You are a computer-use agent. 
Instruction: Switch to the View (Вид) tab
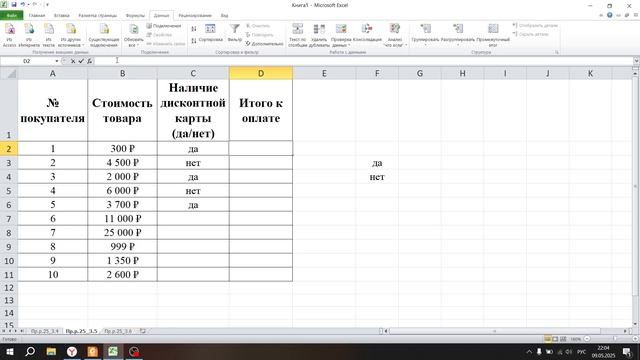pyautogui.click(x=224, y=16)
